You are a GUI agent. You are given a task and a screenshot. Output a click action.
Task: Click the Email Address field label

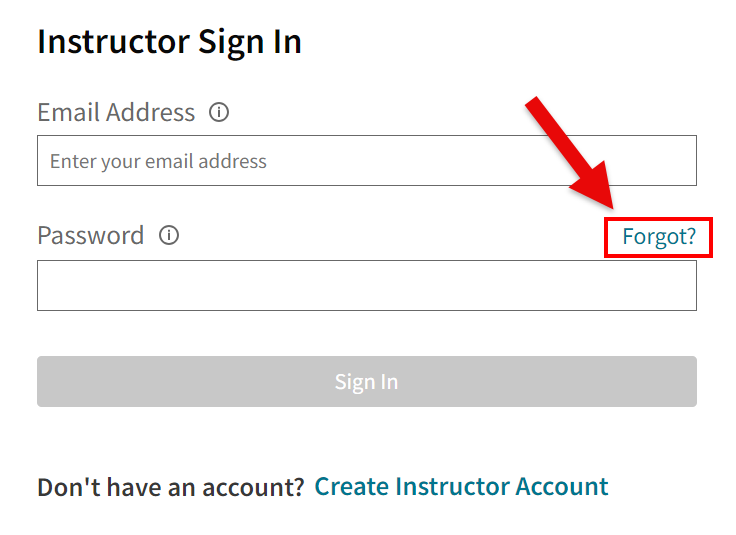116,112
